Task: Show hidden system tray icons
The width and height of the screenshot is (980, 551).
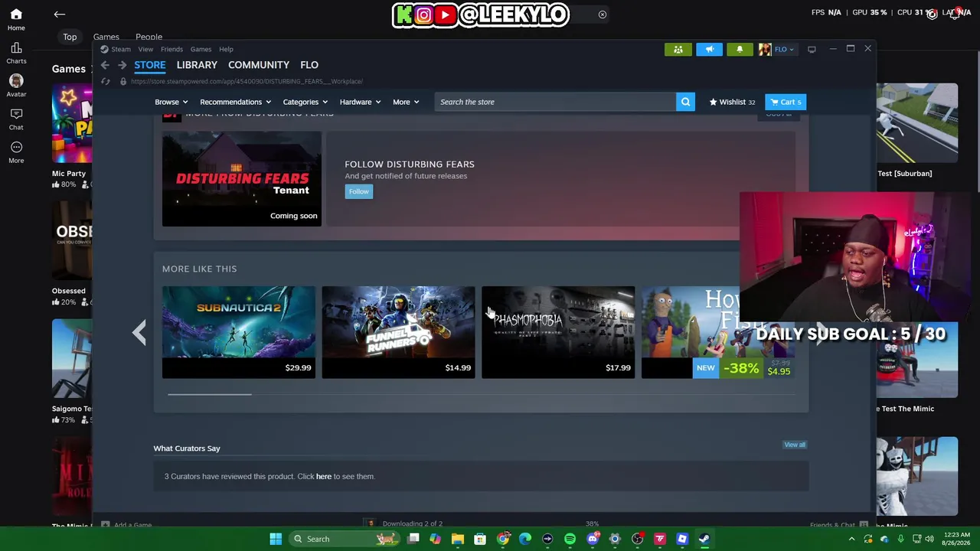Action: (x=851, y=539)
